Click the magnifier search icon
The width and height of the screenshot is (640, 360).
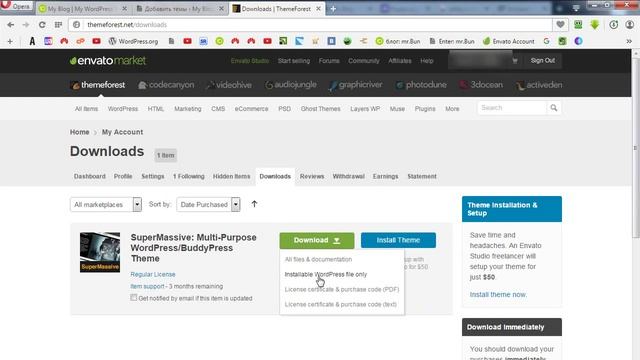coord(554,108)
